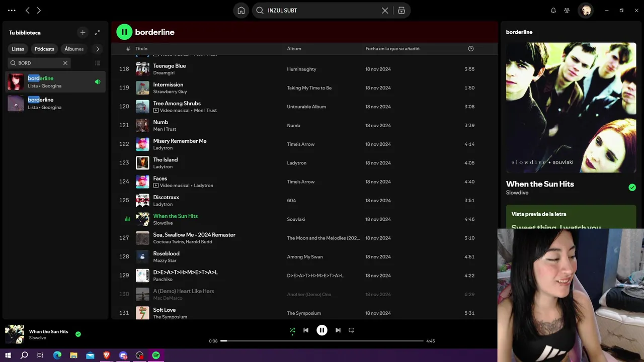Open Windows Start menu

tap(8, 355)
